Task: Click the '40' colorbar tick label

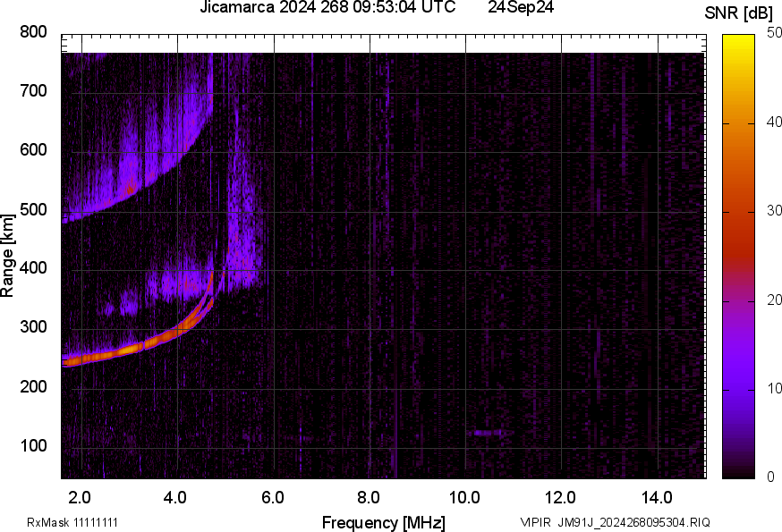Action: click(774, 122)
